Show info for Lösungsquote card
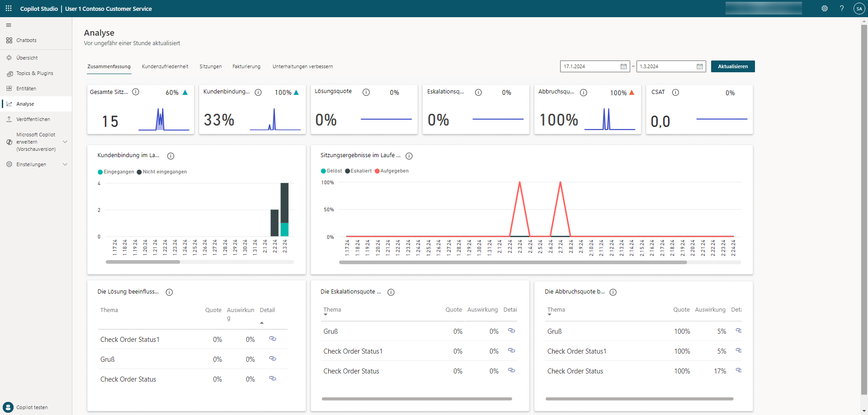 pos(366,92)
